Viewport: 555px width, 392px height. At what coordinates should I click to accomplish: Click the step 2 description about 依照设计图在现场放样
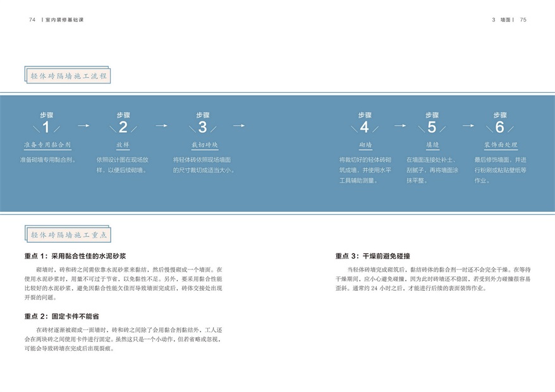pyautogui.click(x=123, y=164)
